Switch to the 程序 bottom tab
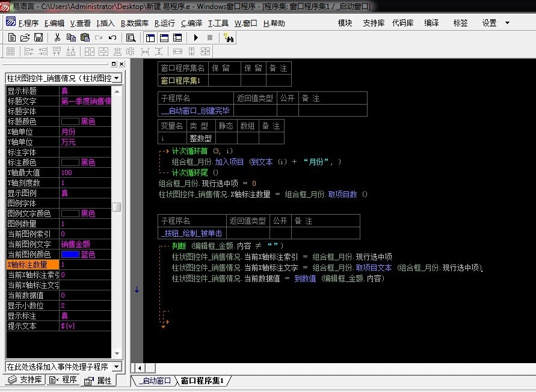The image size is (536, 392). pyautogui.click(x=63, y=380)
